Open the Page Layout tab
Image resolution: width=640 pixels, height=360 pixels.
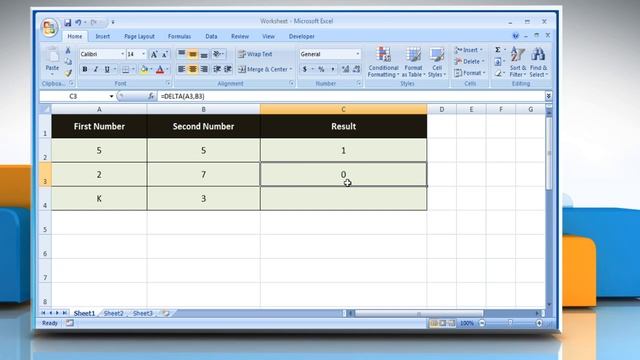[x=139, y=36]
